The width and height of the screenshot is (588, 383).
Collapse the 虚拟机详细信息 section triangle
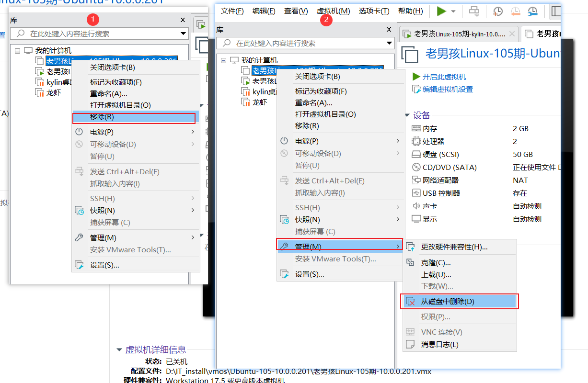(x=119, y=349)
